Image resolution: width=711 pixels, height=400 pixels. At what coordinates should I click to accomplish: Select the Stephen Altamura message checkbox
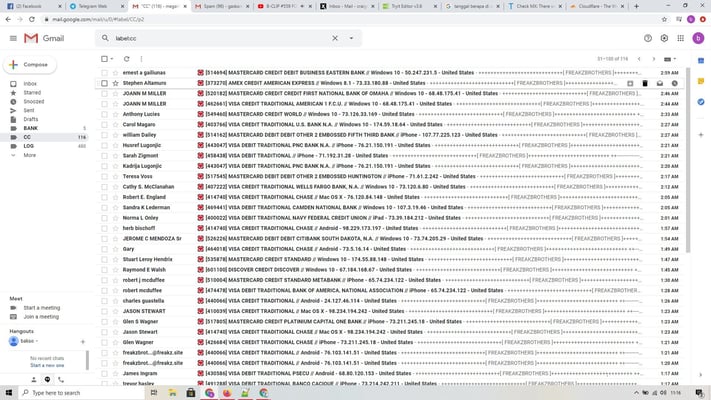click(104, 83)
